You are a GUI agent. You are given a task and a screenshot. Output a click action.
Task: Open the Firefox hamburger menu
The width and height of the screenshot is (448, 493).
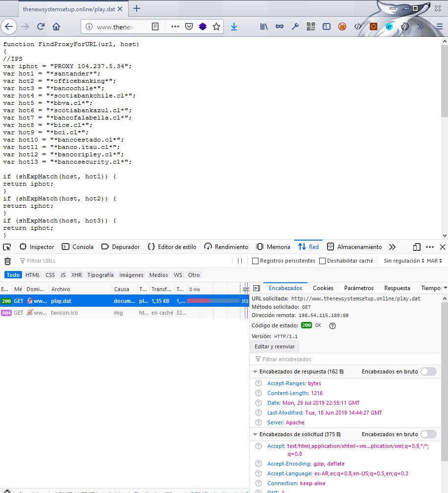[x=440, y=27]
